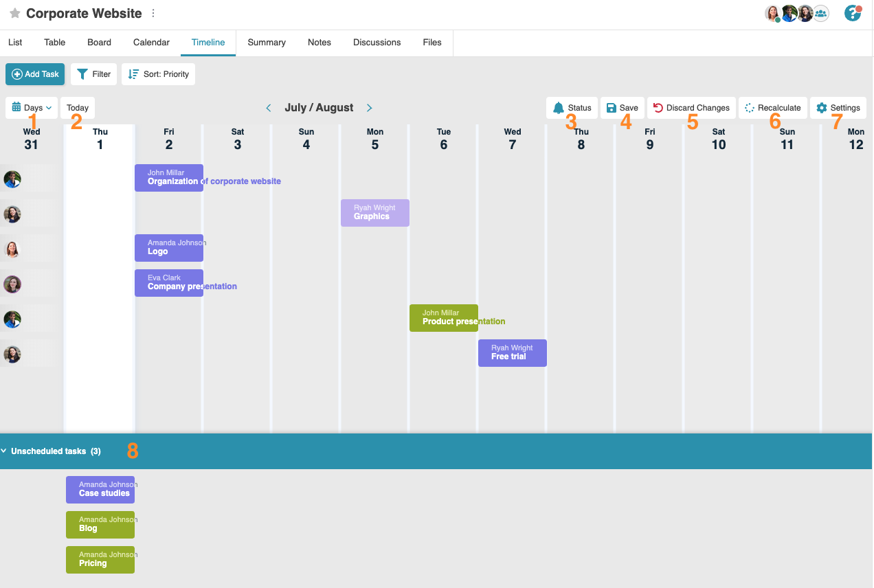Click the Status bell icon

(559, 107)
